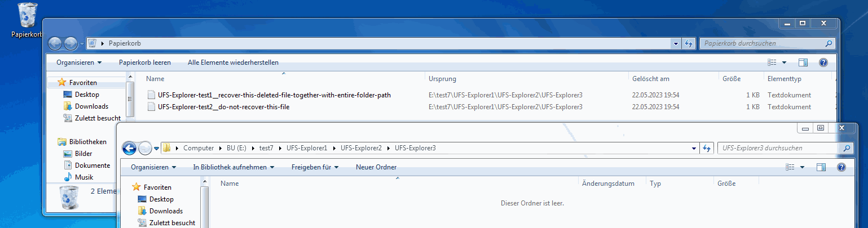Viewport: 868px width, 228px height.
Task: Select Downloads in UFS-Explorer3 sidebar
Action: coord(160,211)
